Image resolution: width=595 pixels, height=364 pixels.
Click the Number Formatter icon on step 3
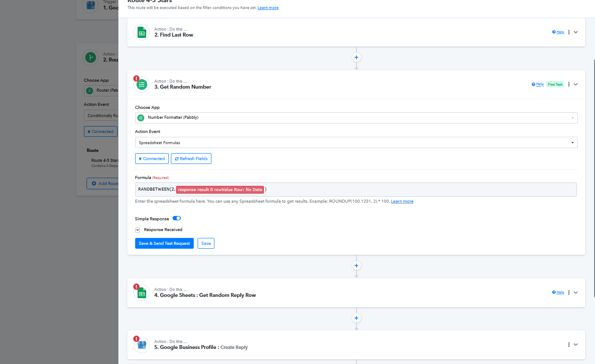pos(142,84)
